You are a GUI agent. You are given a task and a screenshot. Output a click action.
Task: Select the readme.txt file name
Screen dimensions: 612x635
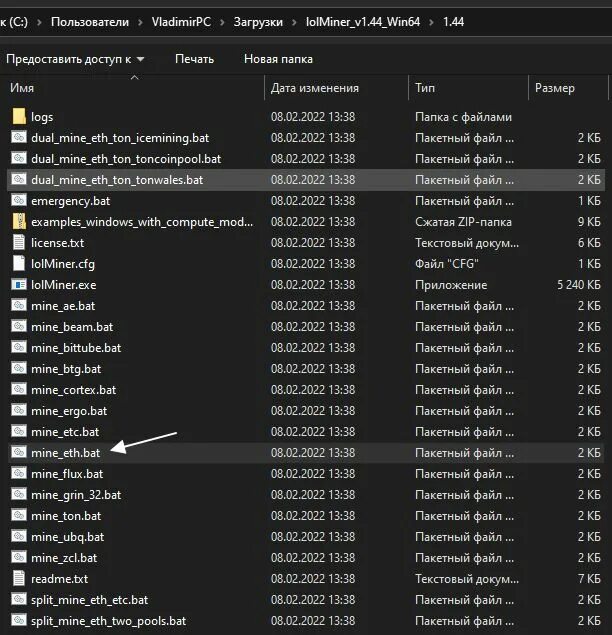[x=60, y=579]
